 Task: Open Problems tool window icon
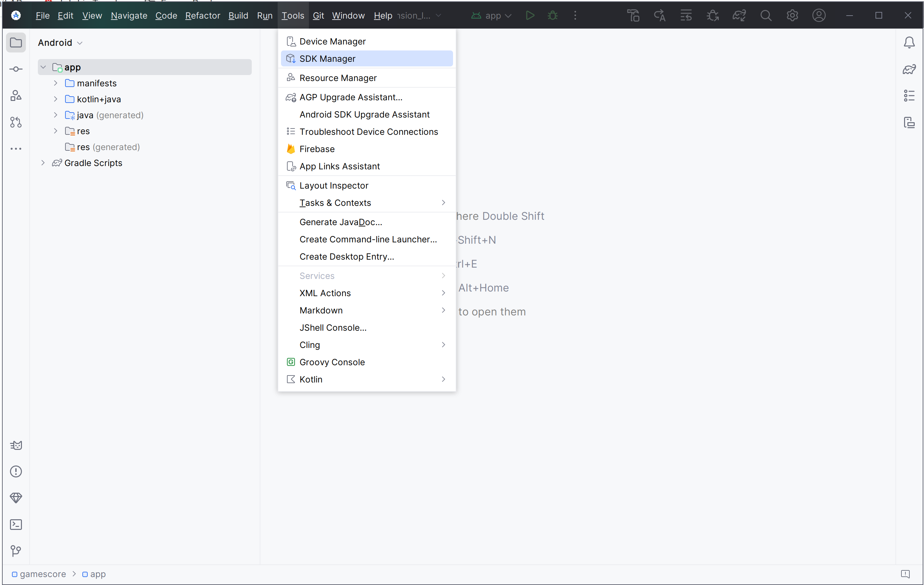click(x=16, y=471)
